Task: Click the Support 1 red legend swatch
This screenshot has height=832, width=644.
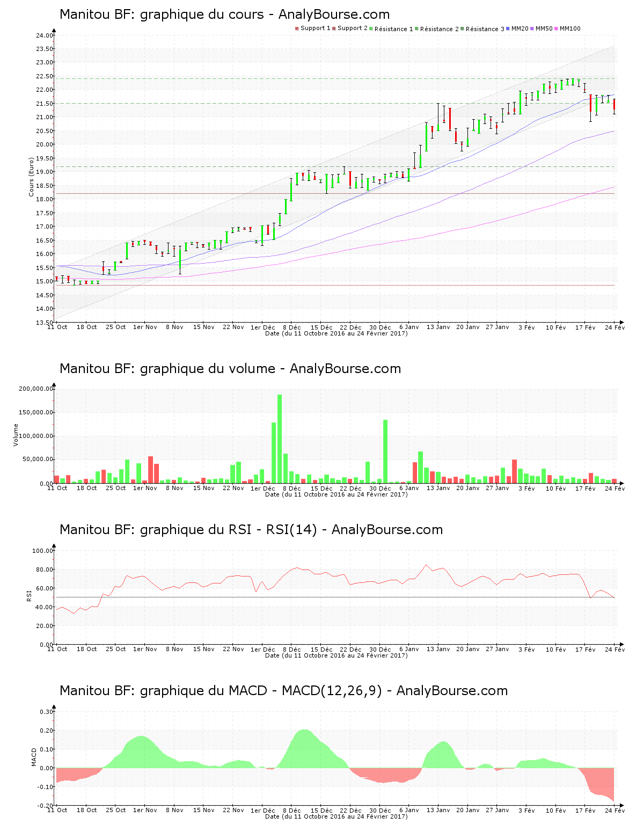Action: 297,28
